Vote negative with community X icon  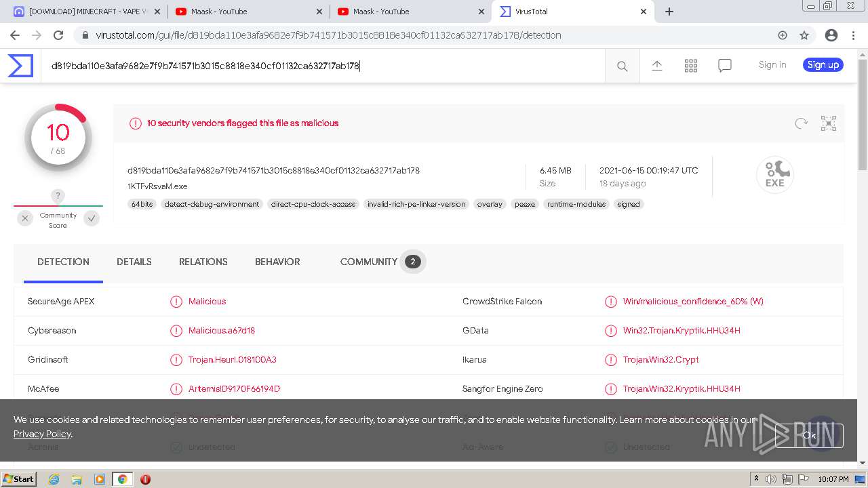coord(25,218)
